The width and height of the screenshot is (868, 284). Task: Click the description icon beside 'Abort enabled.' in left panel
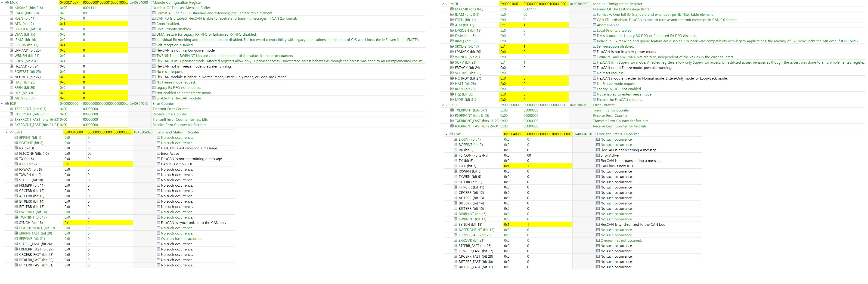tap(154, 24)
